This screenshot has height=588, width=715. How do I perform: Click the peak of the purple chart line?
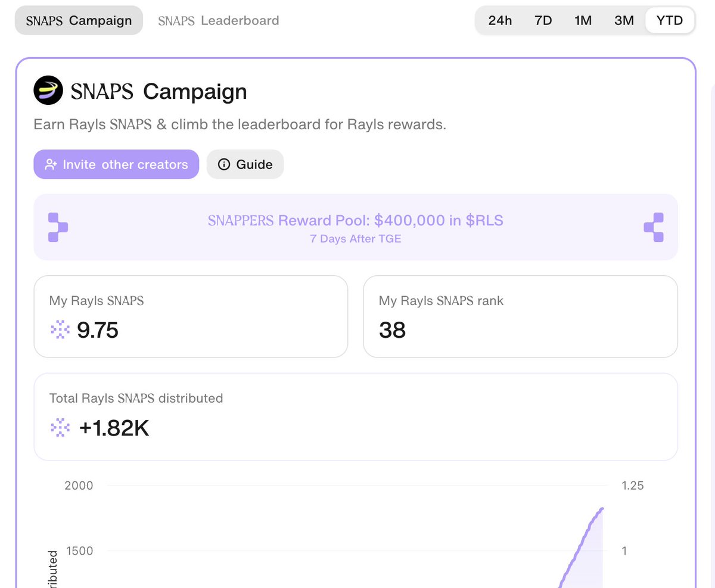pyautogui.click(x=602, y=509)
